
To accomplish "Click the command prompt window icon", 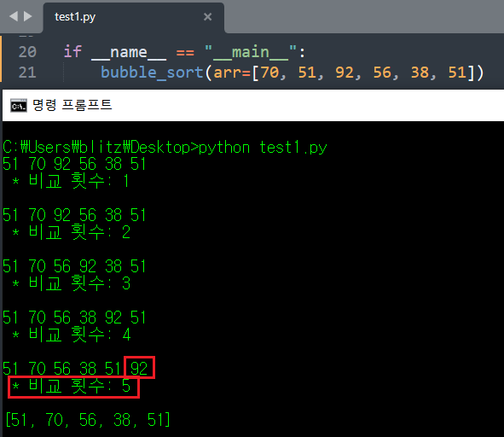I will pos(19,106).
